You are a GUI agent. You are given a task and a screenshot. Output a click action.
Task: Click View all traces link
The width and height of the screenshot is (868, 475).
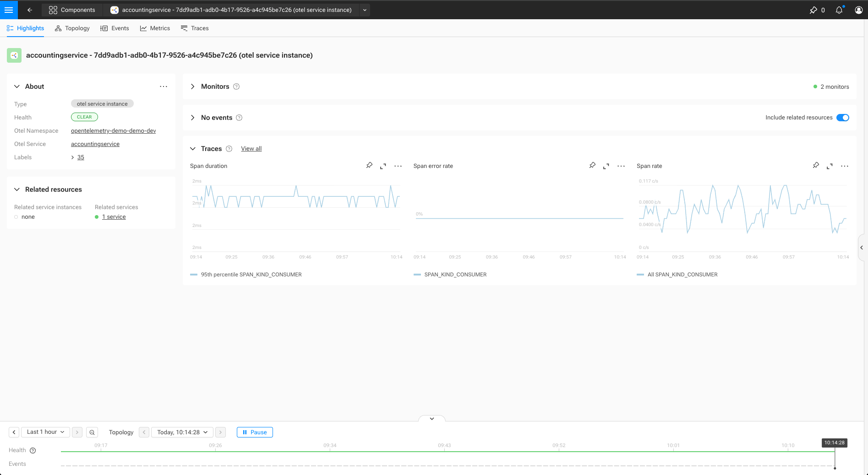(x=251, y=149)
